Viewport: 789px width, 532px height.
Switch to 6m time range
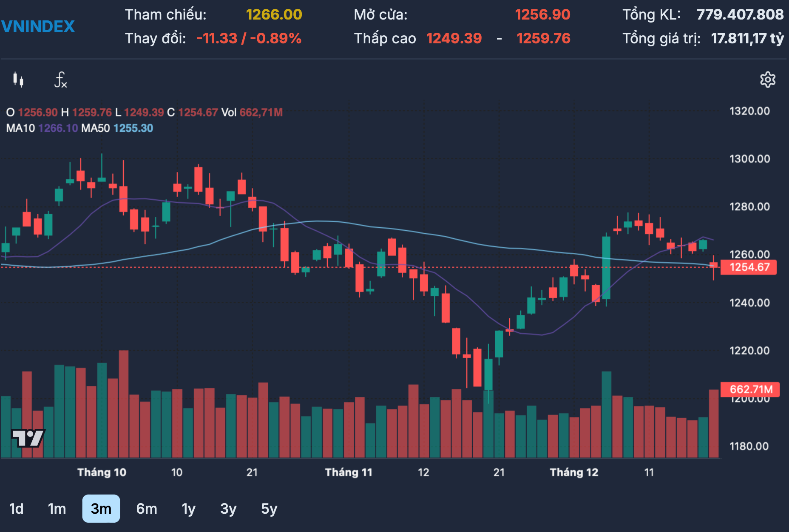pyautogui.click(x=147, y=509)
